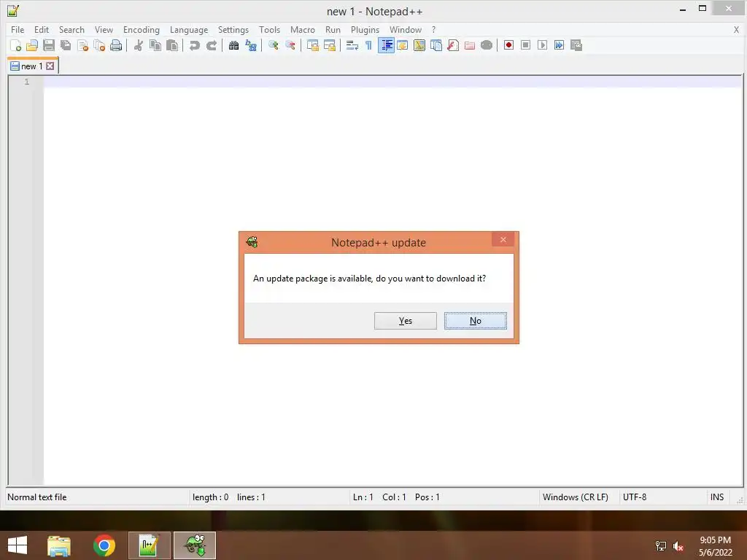This screenshot has height=560, width=747.
Task: Click the Save All toolbar icon
Action: click(x=66, y=45)
